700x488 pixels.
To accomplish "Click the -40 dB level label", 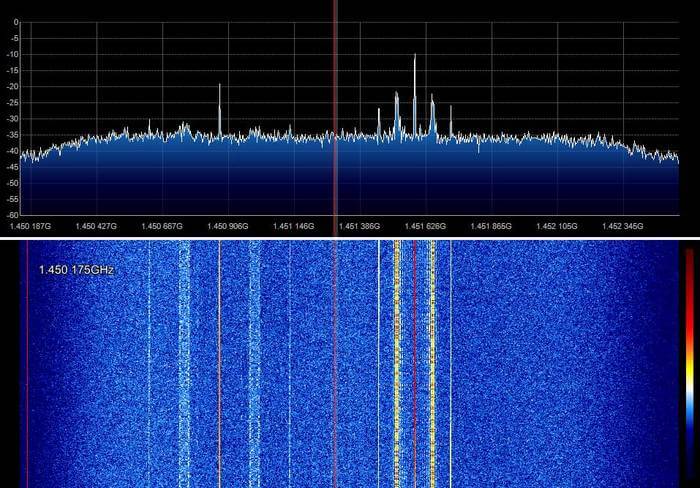I will click(x=13, y=151).
